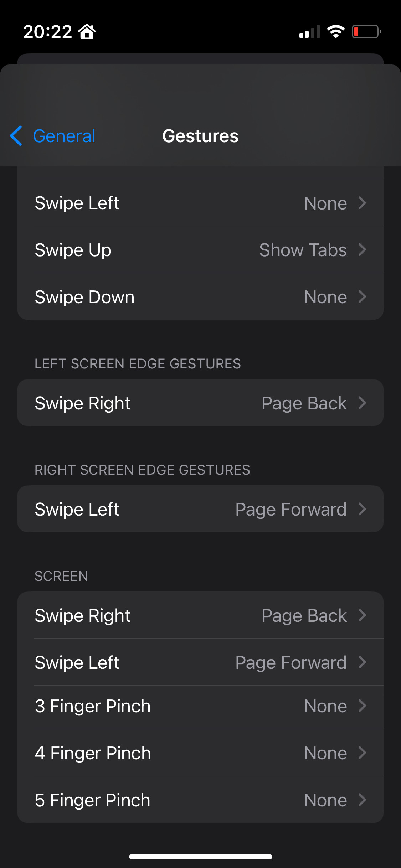Tap the chevron on 5 Finger Pinch row
The height and width of the screenshot is (868, 401).
[x=362, y=800]
